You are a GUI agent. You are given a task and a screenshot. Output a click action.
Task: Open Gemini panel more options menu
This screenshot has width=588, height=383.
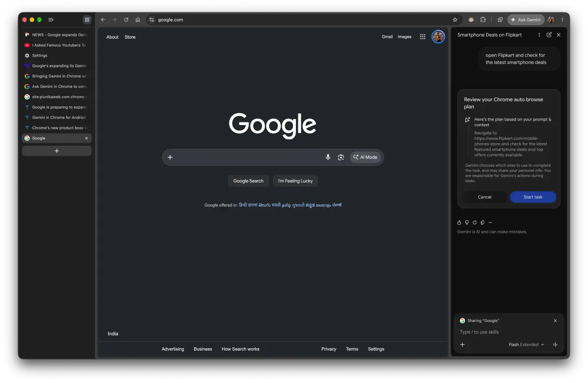pyautogui.click(x=539, y=35)
